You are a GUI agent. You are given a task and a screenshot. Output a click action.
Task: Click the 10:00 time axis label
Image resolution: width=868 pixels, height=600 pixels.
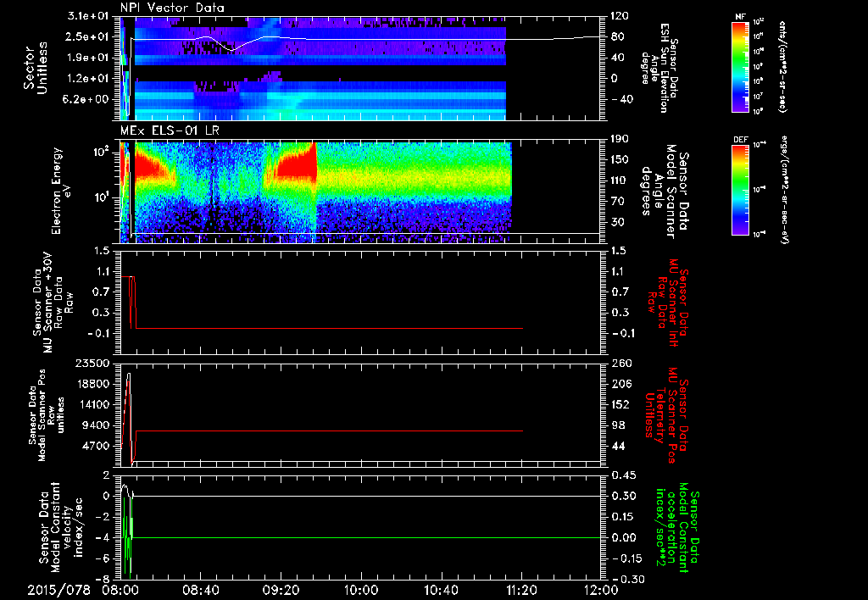pos(360,590)
